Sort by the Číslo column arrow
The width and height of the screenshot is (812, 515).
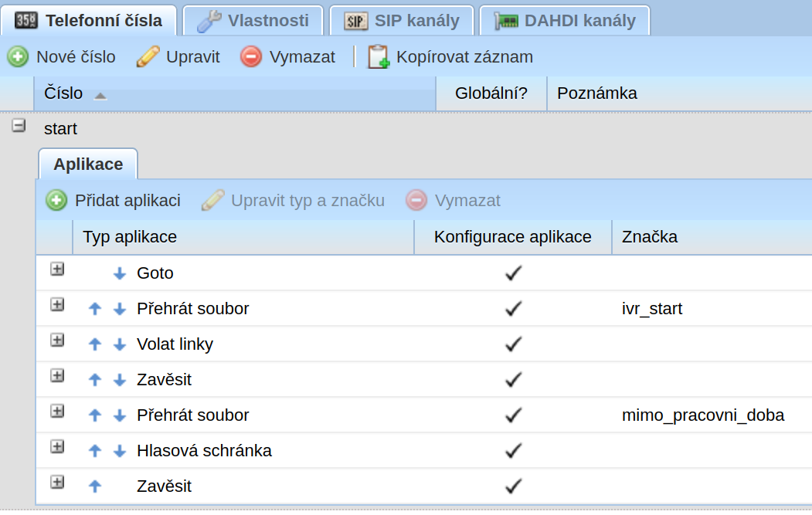pos(100,96)
